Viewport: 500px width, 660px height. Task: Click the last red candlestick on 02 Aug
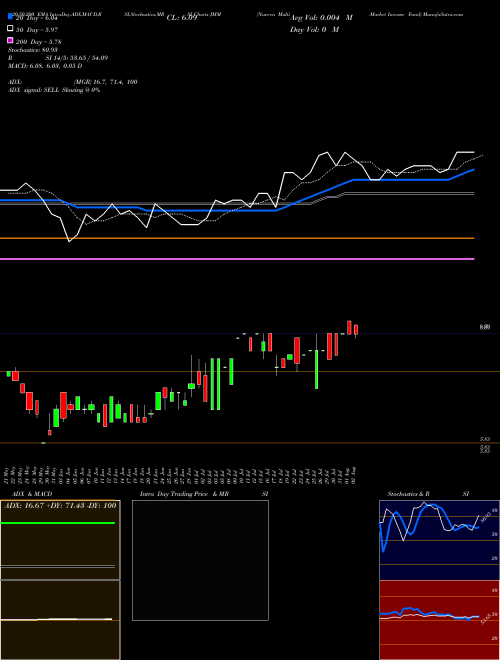pos(356,330)
